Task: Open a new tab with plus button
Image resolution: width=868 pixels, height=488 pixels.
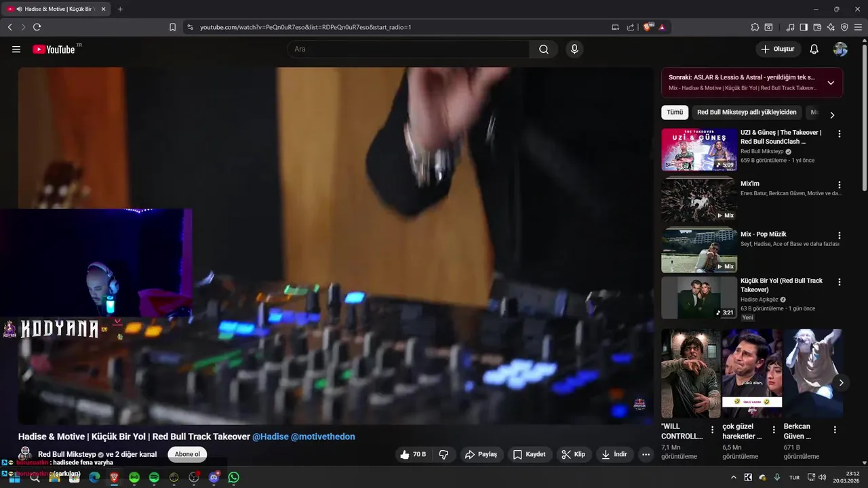Action: coord(120,9)
